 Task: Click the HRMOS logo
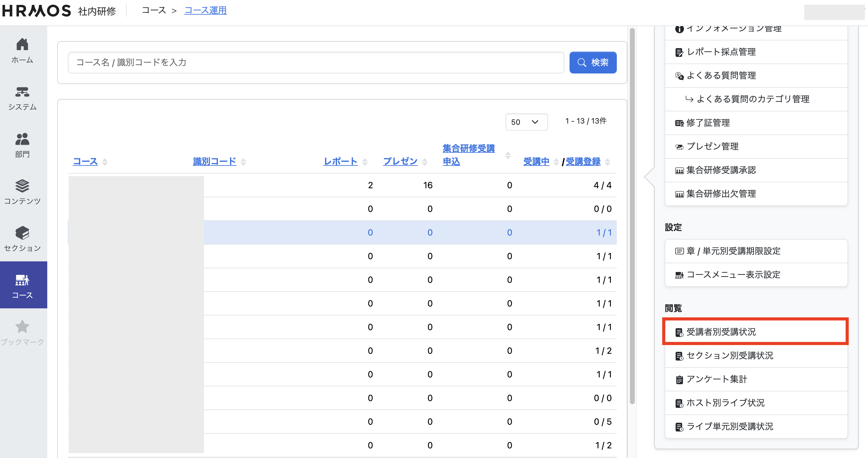point(36,11)
